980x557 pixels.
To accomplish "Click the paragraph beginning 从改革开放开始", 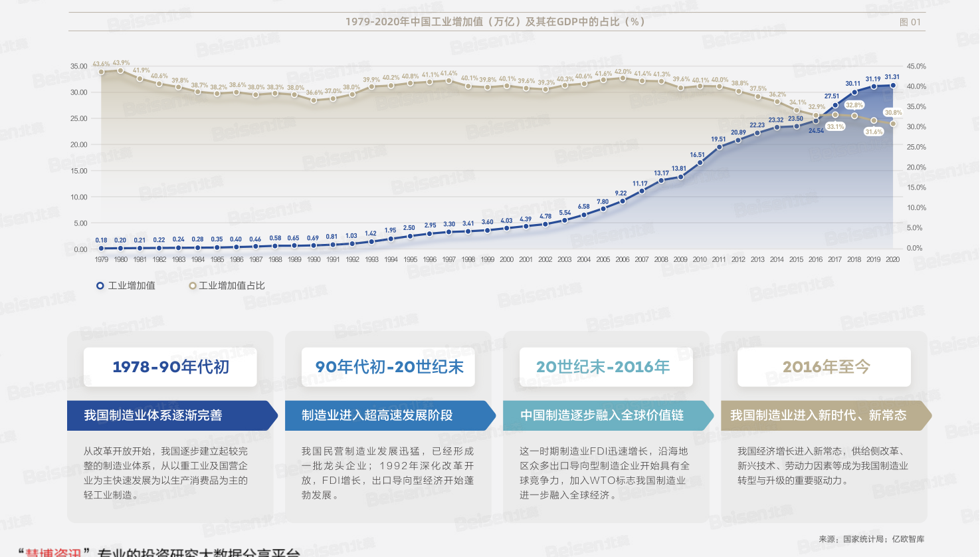I will point(165,473).
